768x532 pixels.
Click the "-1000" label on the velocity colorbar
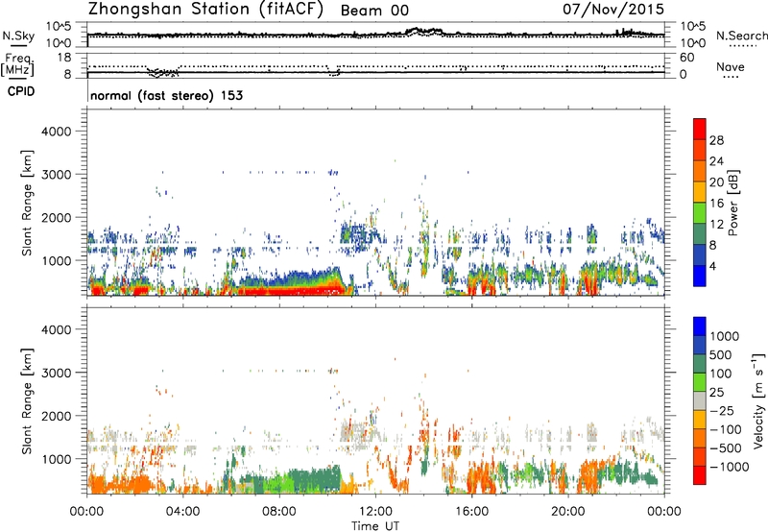click(730, 467)
